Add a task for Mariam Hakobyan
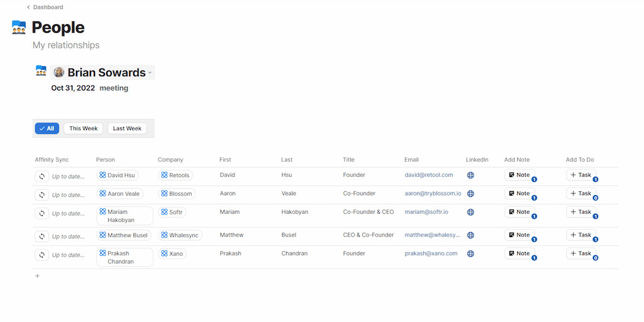The height and width of the screenshot is (322, 644). pyautogui.click(x=581, y=212)
